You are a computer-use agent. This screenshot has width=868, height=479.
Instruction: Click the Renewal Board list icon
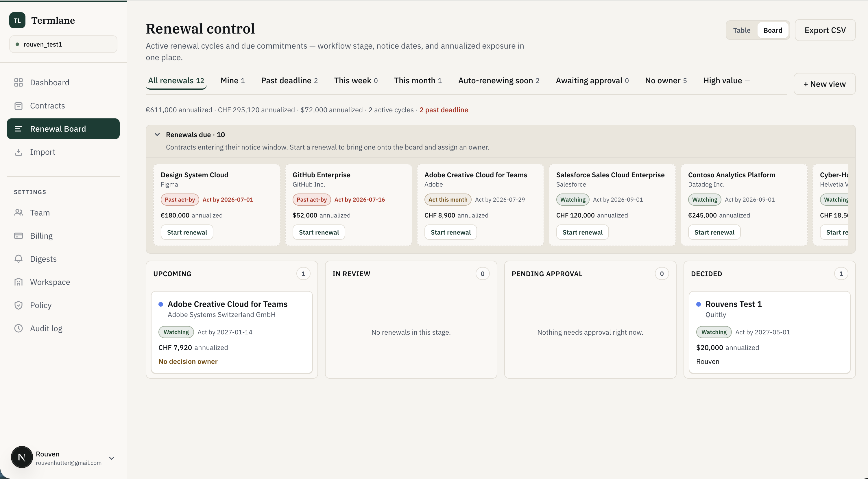point(19,129)
